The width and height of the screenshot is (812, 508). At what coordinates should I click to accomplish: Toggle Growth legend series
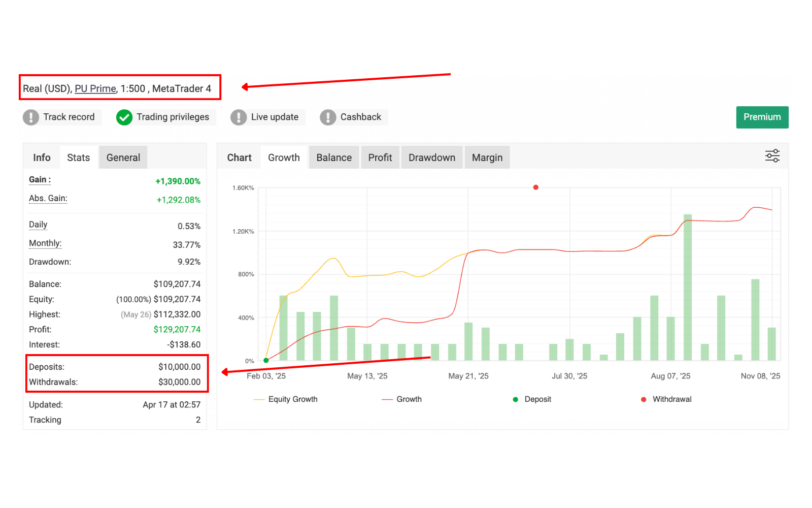click(402, 399)
